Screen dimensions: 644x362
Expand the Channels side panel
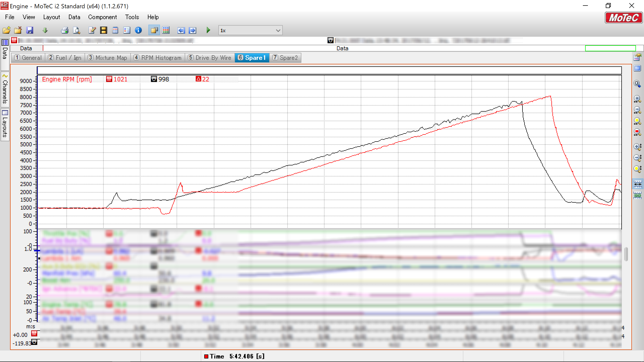pyautogui.click(x=5, y=89)
